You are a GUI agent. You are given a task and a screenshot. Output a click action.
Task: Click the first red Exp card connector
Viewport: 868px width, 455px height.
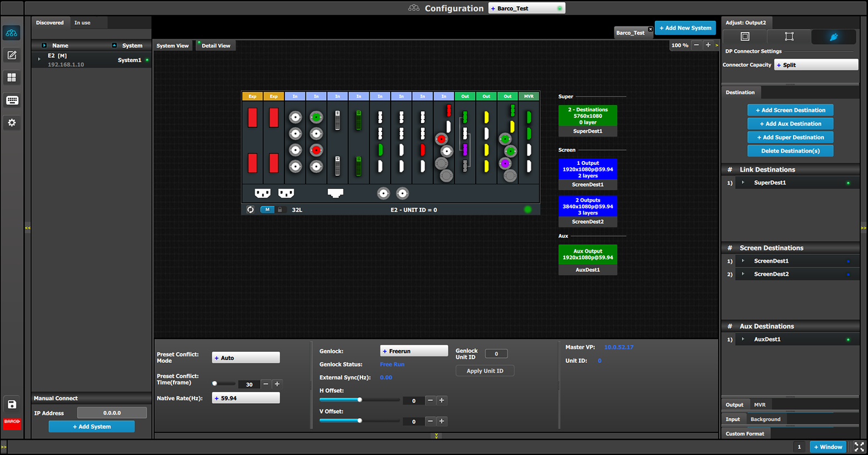pos(252,117)
